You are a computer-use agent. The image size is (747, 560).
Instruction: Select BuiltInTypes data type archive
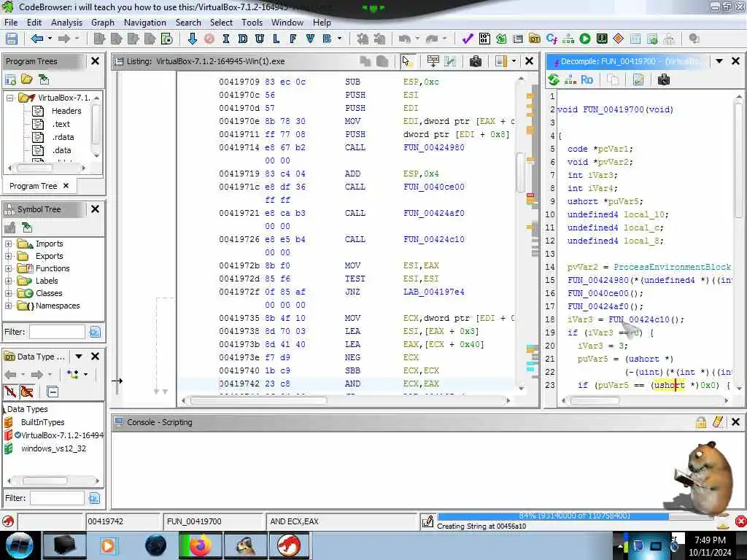(x=42, y=422)
